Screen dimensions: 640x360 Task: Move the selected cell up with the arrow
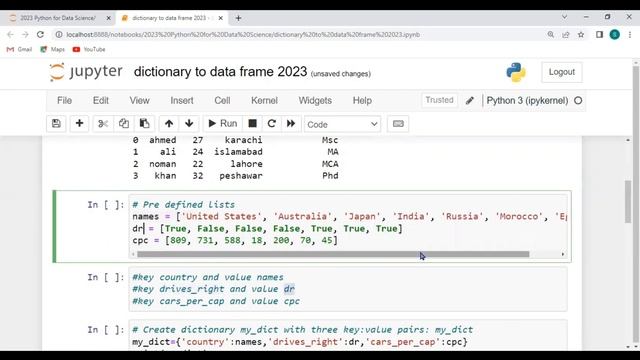click(x=169, y=124)
